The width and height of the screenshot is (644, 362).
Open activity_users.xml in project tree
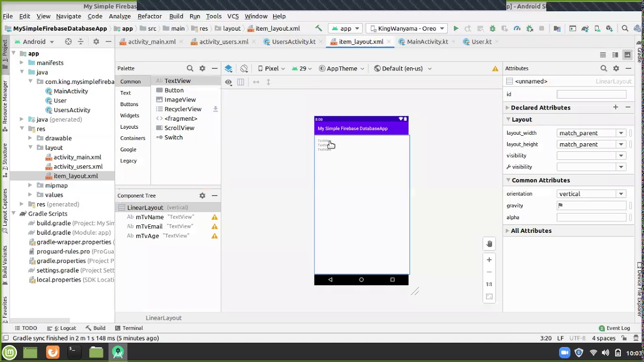[78, 166]
